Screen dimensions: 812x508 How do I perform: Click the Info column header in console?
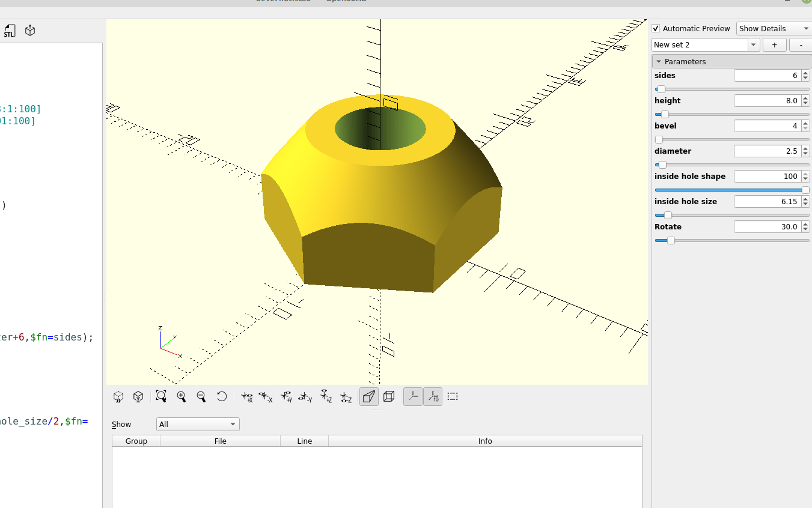[x=484, y=441]
